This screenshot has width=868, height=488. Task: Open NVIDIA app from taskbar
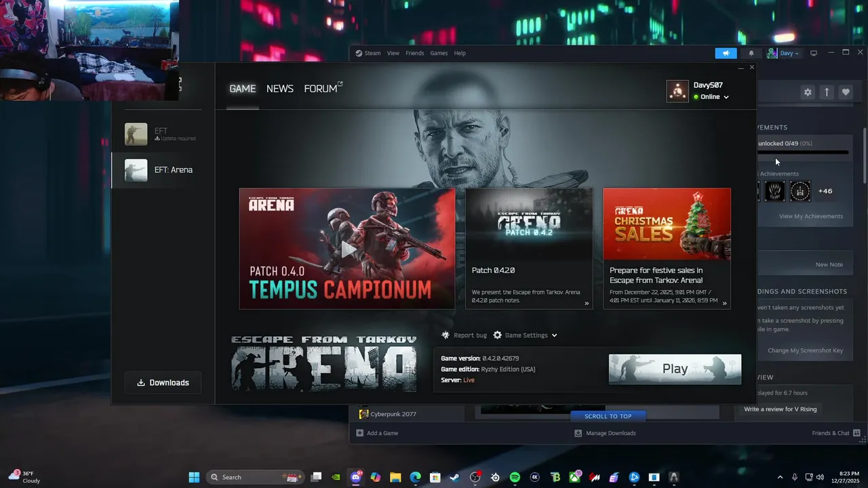point(336,477)
